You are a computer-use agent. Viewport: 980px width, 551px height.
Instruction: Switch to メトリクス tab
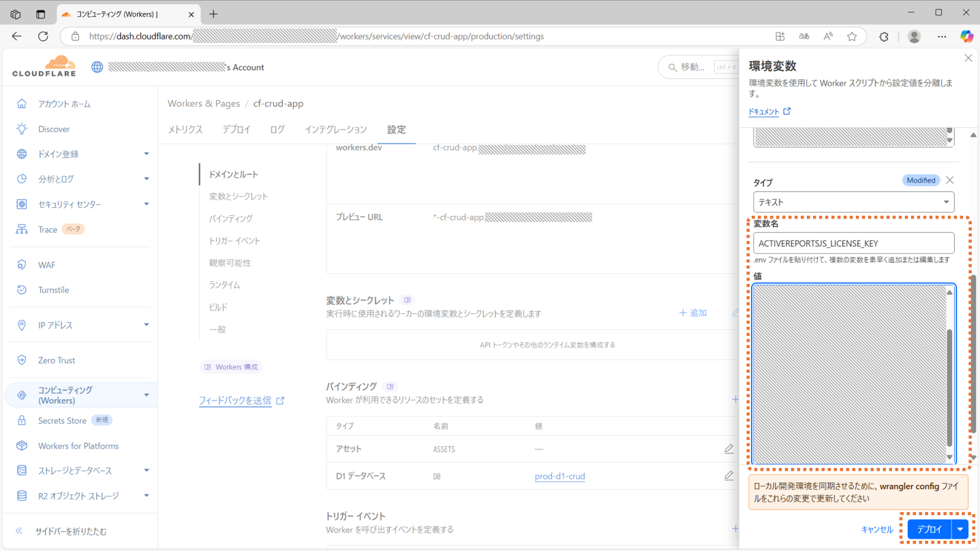185,129
